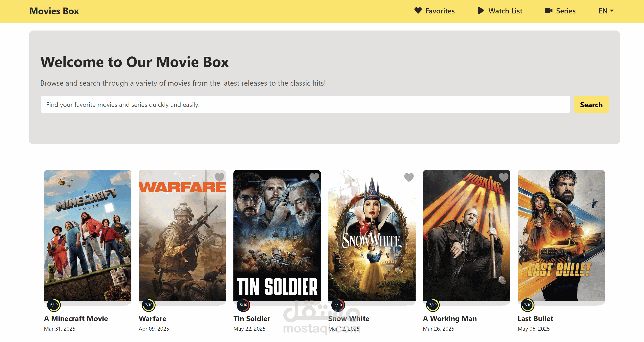
Task: Toggle favorite heart on Warfare poster
Action: pos(220,177)
